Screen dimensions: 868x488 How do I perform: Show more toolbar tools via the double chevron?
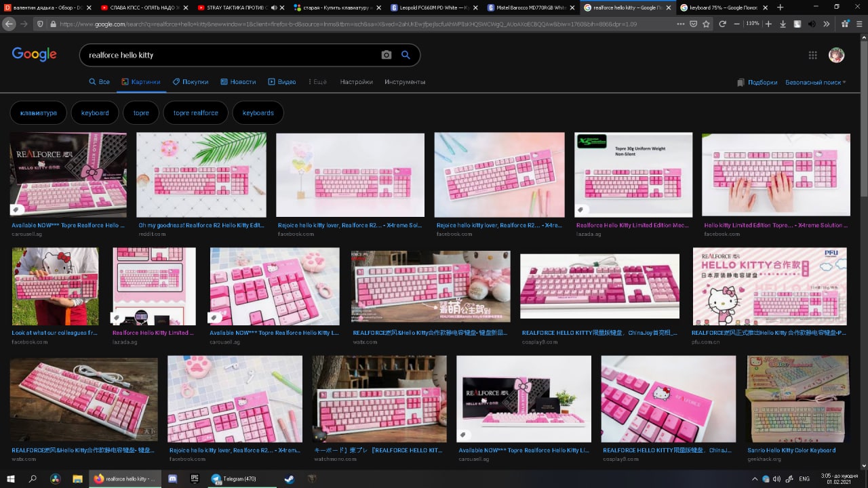827,24
